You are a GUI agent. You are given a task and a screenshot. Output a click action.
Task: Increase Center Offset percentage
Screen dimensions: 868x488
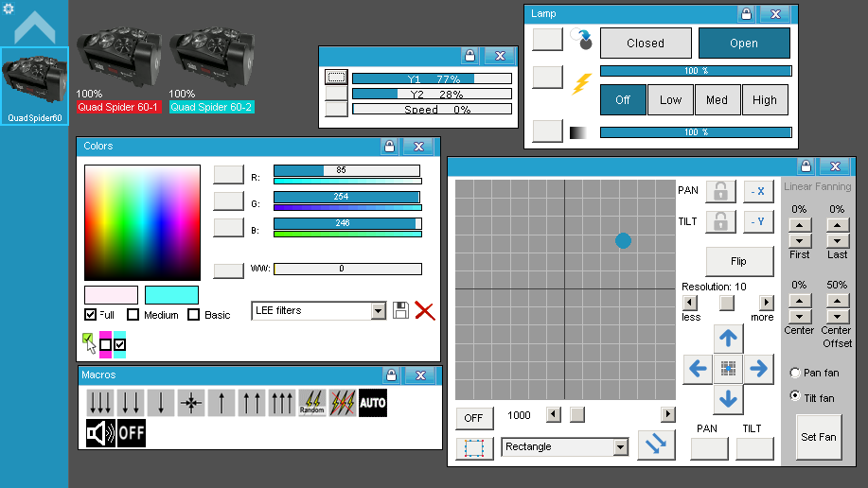(x=837, y=301)
